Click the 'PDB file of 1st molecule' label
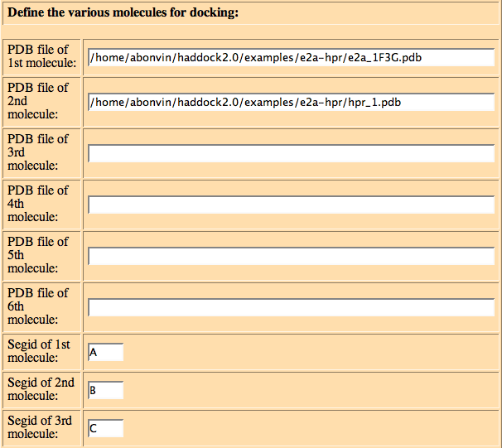The height and width of the screenshot is (448, 502). click(41, 56)
